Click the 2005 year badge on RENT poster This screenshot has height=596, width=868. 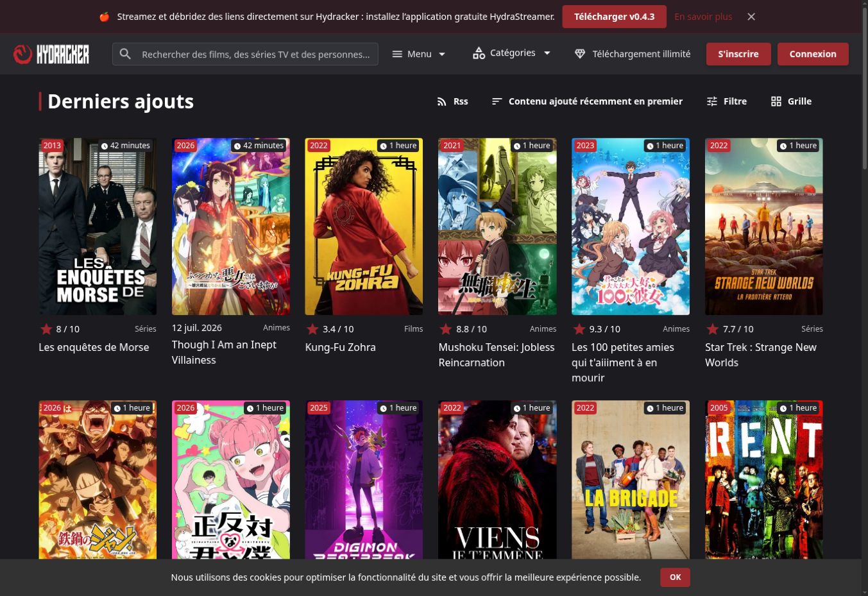(719, 408)
